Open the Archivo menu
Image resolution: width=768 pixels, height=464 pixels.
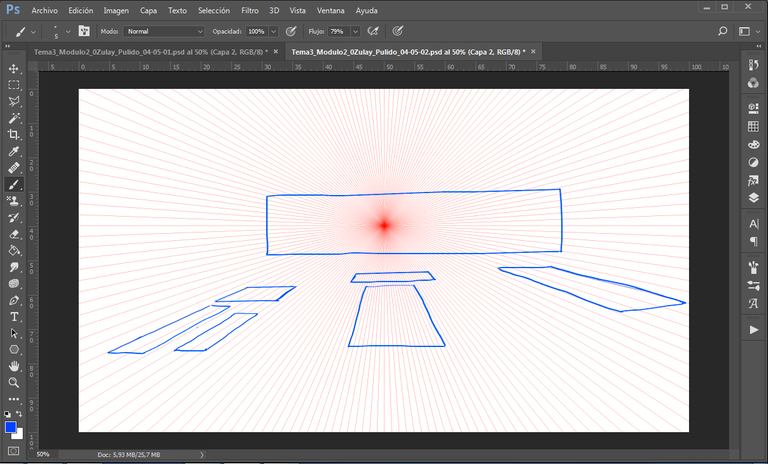pos(45,10)
